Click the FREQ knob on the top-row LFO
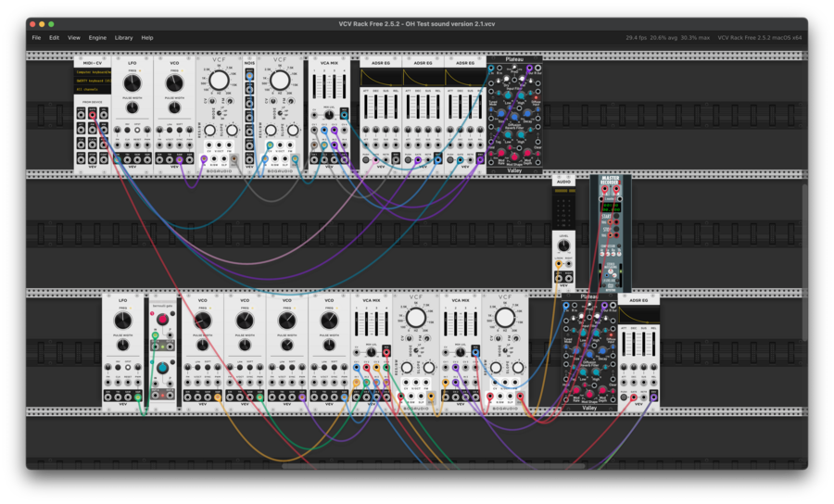The width and height of the screenshot is (834, 504). 133,82
